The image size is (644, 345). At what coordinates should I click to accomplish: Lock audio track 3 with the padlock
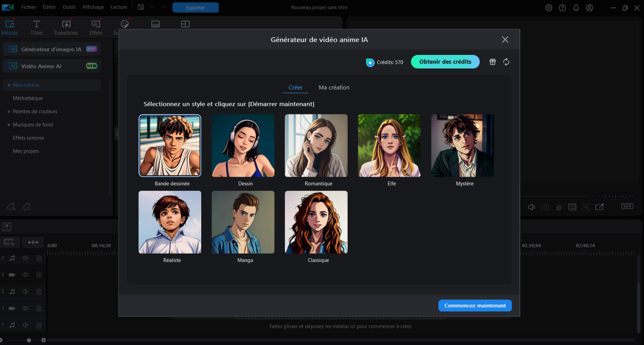coord(39,258)
